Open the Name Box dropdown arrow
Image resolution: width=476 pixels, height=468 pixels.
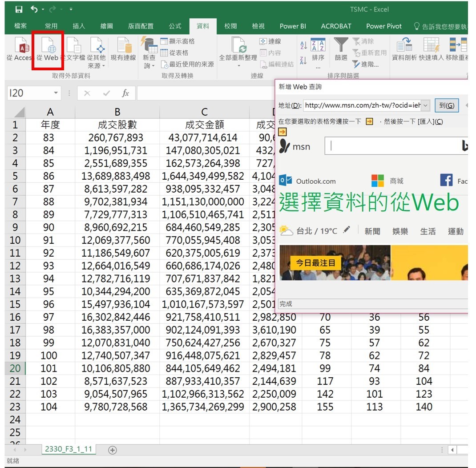[x=56, y=93]
